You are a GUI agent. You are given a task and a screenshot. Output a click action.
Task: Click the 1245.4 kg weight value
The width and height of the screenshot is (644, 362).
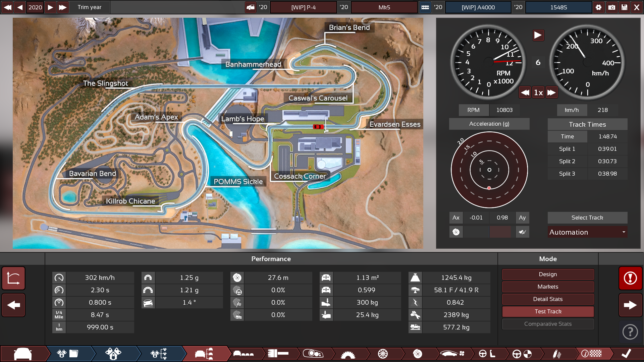(456, 278)
